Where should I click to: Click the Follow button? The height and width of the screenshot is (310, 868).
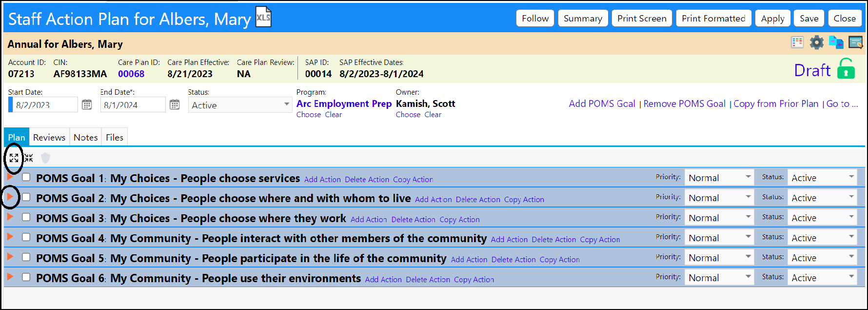point(535,18)
